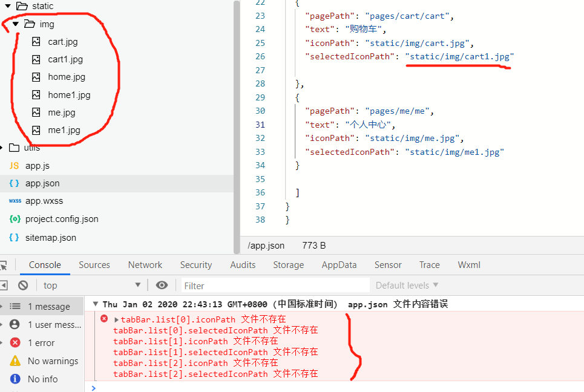Click the red error icon in the log
The image size is (584, 392).
104,319
